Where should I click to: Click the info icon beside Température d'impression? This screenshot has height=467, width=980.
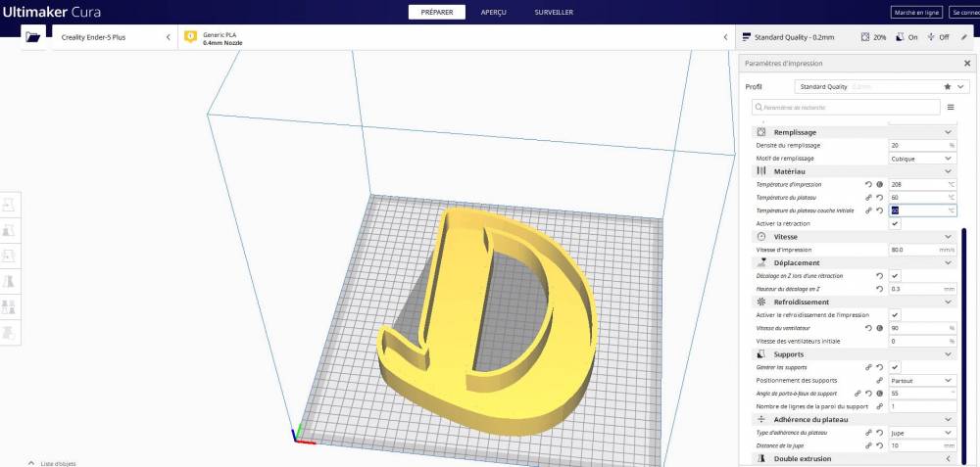879,185
